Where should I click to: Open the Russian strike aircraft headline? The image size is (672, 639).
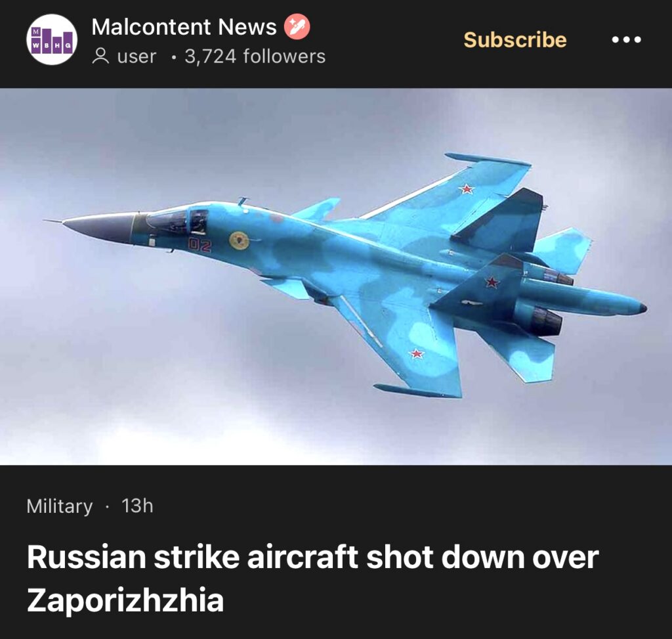(312, 579)
